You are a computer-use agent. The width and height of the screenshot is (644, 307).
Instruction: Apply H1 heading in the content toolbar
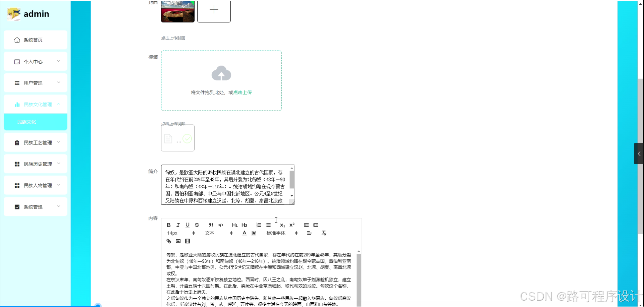[234, 225]
